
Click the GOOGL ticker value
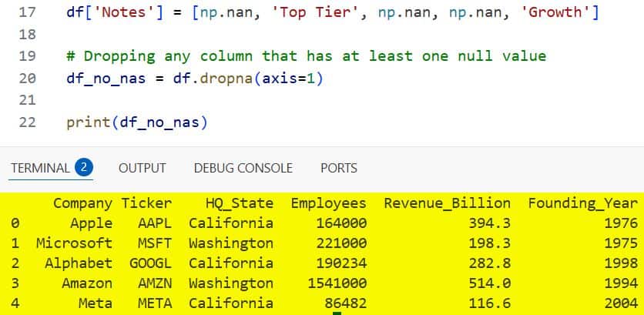150,263
